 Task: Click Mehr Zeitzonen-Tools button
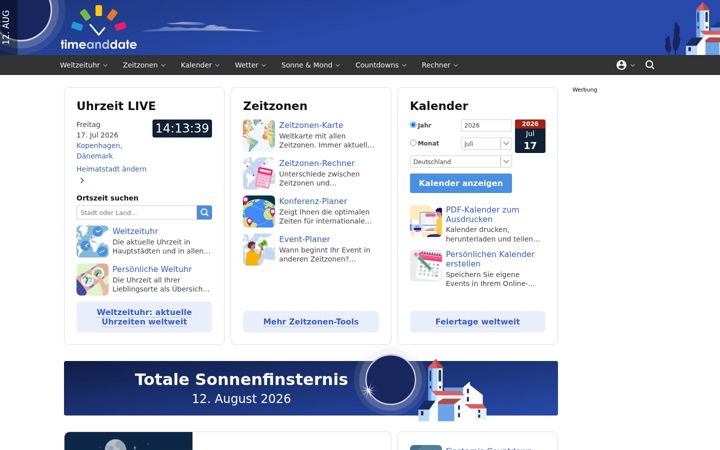[x=311, y=321]
